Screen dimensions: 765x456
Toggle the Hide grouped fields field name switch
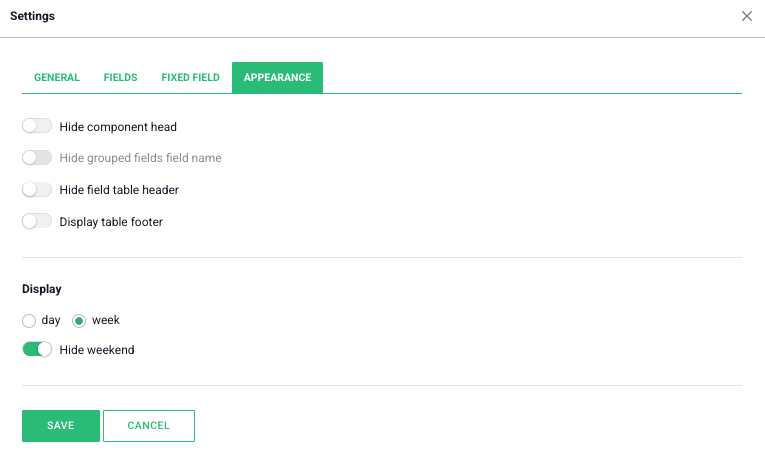click(37, 158)
